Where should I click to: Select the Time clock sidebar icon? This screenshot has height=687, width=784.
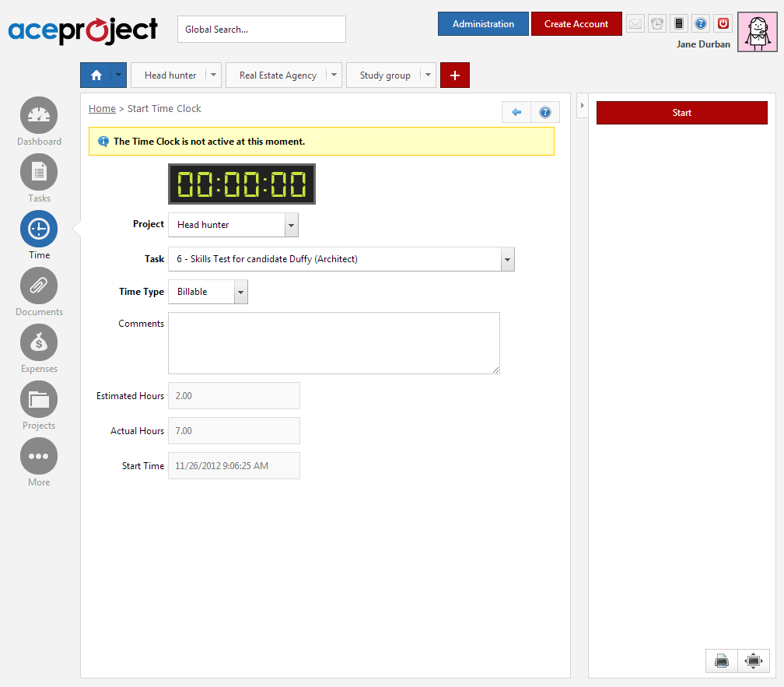point(39,229)
